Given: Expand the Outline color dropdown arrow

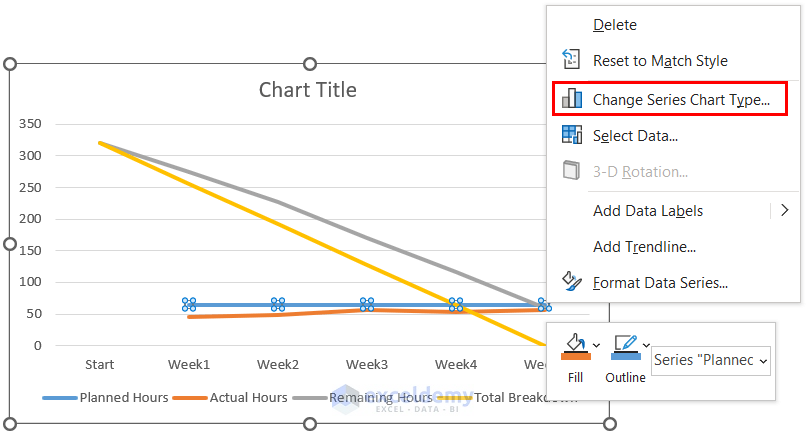Looking at the screenshot, I should pos(647,346).
